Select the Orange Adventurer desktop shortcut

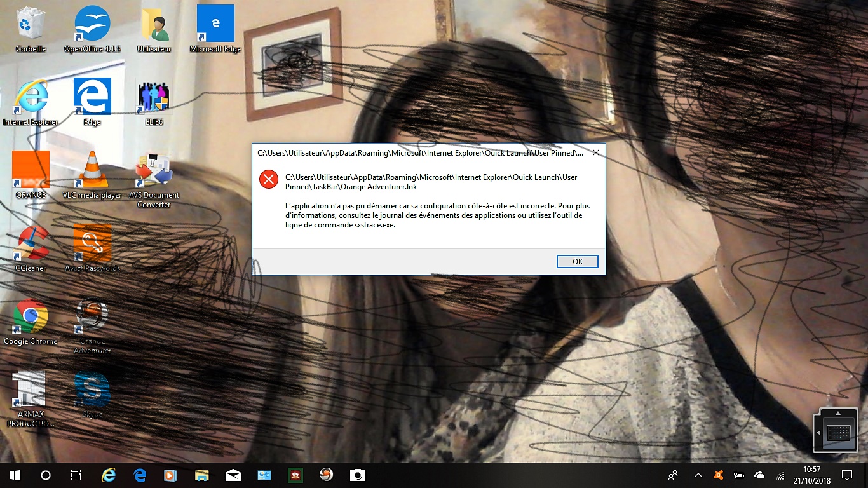pyautogui.click(x=92, y=326)
